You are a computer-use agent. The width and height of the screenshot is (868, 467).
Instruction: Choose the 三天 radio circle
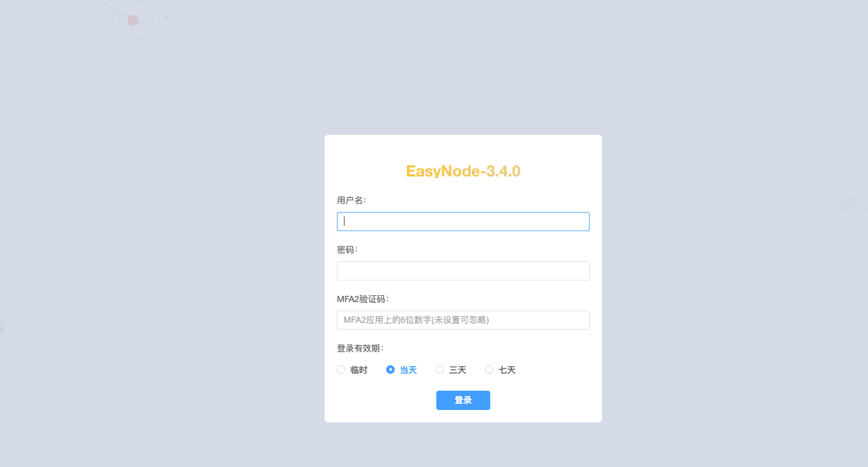[x=439, y=370]
